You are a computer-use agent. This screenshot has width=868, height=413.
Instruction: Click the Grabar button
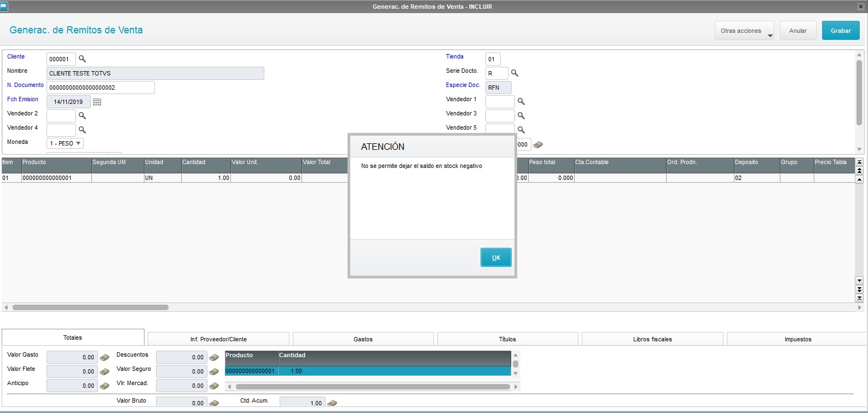[x=841, y=31]
